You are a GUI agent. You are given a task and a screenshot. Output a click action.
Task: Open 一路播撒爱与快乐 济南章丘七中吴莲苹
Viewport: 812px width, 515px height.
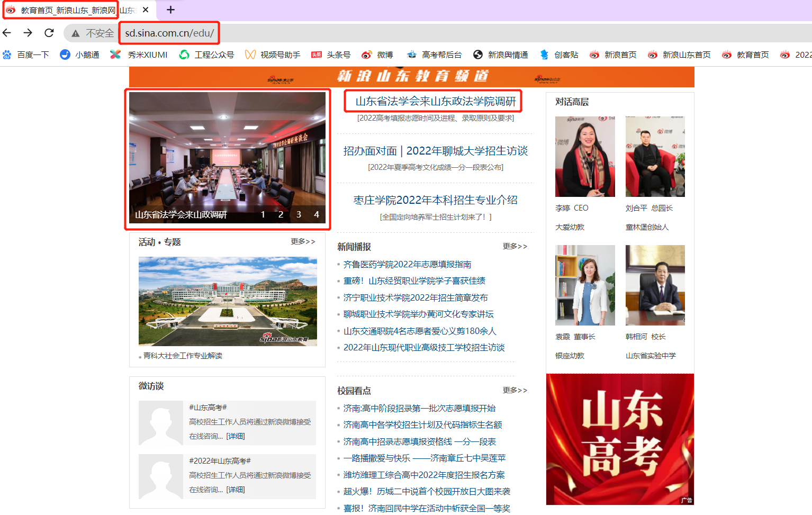coord(424,458)
